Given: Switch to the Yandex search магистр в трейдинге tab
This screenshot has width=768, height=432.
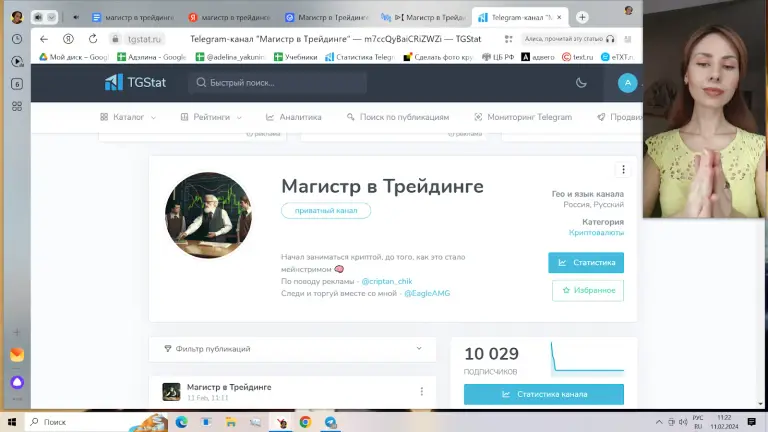Looking at the screenshot, I should coord(229,17).
